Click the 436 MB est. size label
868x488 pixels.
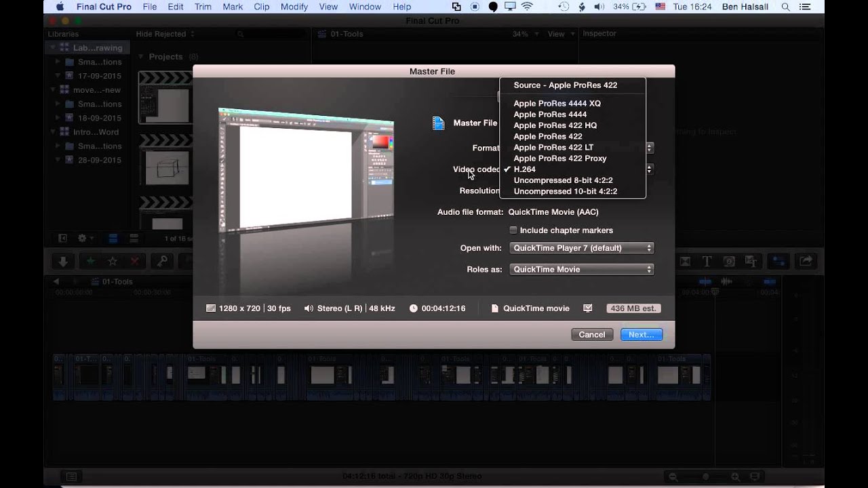[633, 308]
